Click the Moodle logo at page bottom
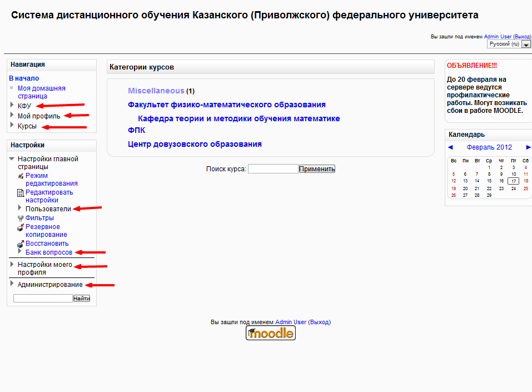This screenshot has height=392, width=532. pyautogui.click(x=270, y=333)
